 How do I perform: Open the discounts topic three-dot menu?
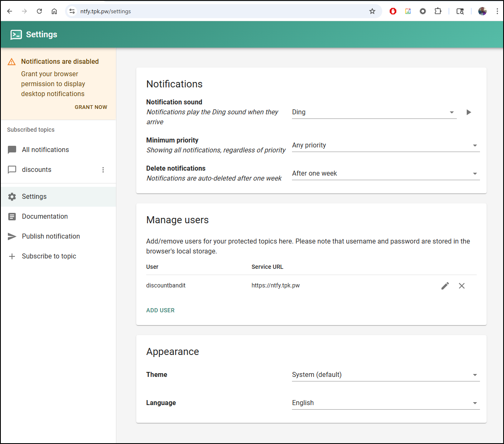coord(103,170)
